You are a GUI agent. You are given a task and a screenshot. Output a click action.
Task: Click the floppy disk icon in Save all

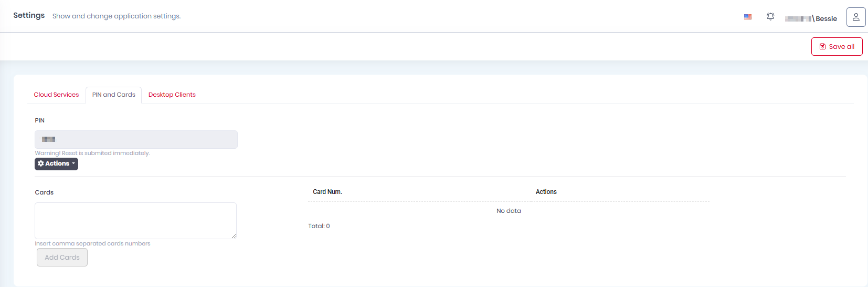822,47
